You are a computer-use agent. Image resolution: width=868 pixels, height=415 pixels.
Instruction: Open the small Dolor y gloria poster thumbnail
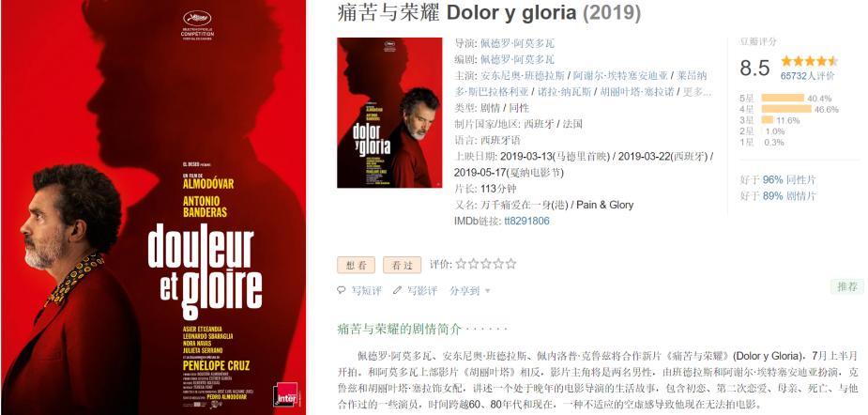pyautogui.click(x=389, y=113)
